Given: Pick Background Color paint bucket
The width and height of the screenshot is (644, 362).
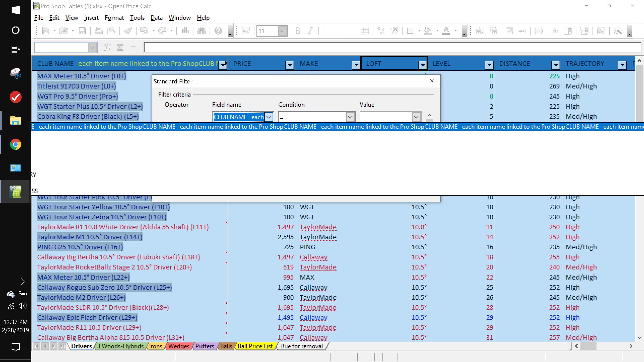Looking at the screenshot, I should coord(428,31).
